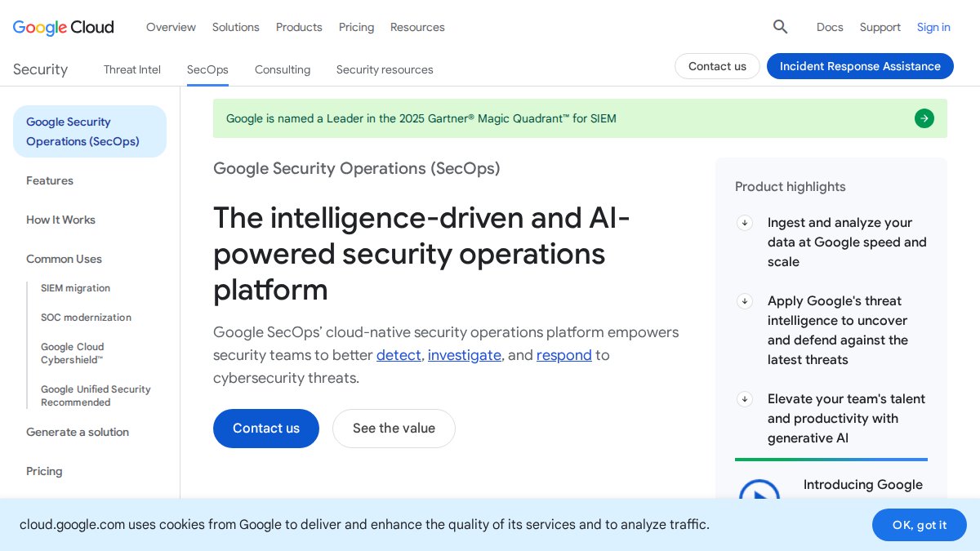Open the Docs link
Viewport: 980px width, 551px height.
click(x=830, y=27)
